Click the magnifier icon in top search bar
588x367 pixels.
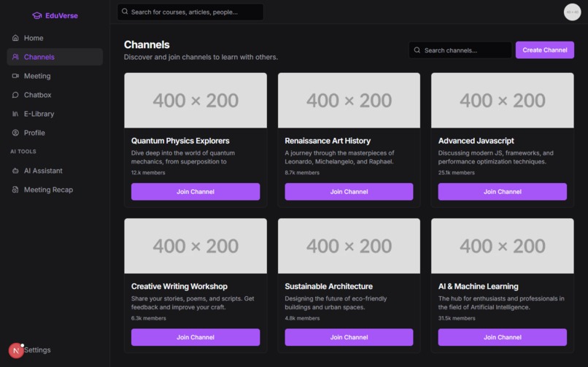tap(125, 12)
